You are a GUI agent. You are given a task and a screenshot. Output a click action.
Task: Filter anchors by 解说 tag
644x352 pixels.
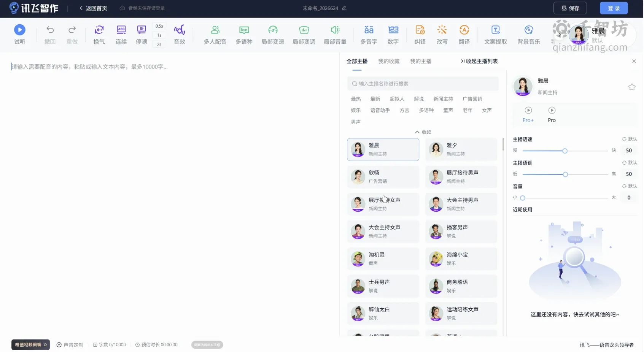[x=419, y=99]
